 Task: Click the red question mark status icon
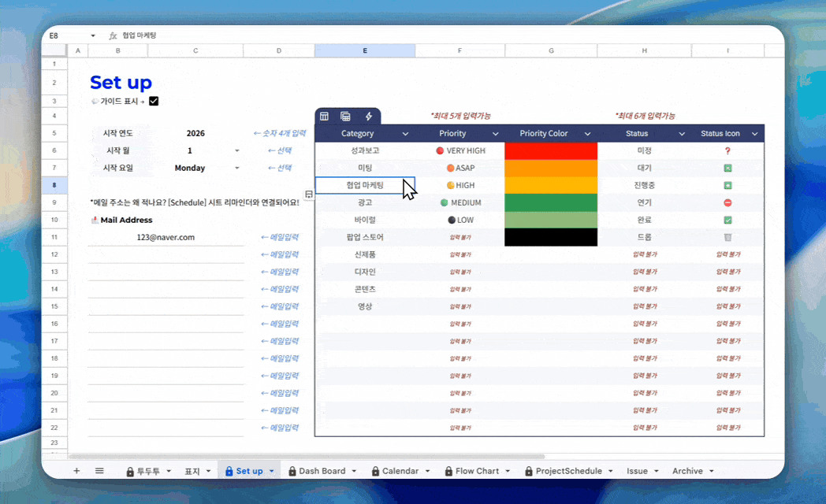click(x=727, y=151)
